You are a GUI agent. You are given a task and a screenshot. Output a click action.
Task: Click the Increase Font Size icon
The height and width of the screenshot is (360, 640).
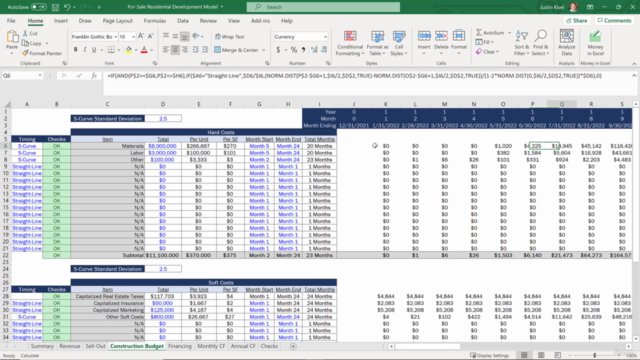coord(141,36)
